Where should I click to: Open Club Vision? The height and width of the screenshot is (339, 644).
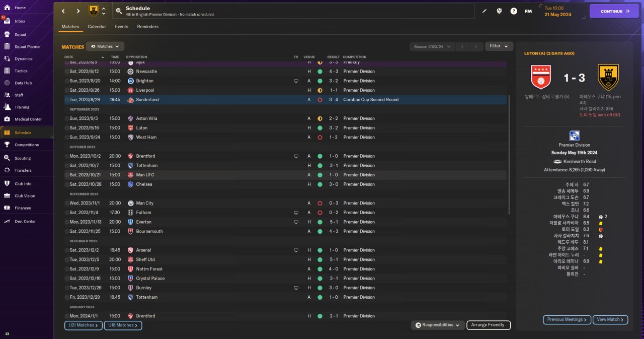tap(25, 196)
